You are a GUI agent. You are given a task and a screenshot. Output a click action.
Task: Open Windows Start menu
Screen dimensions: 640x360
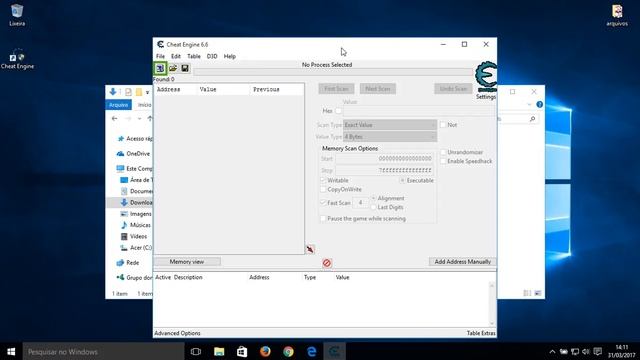coord(11,351)
